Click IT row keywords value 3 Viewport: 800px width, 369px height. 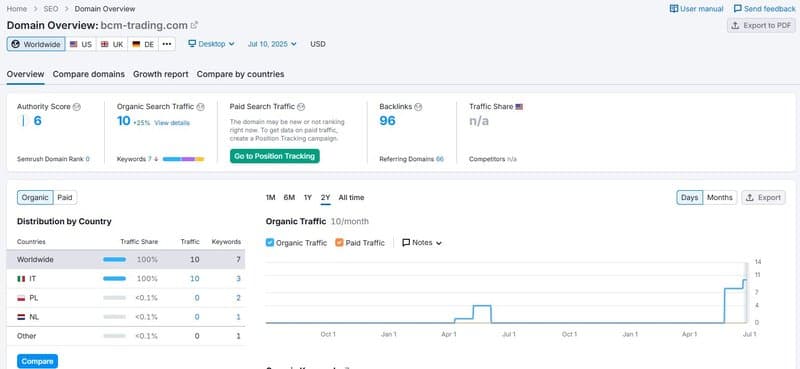[x=238, y=279]
